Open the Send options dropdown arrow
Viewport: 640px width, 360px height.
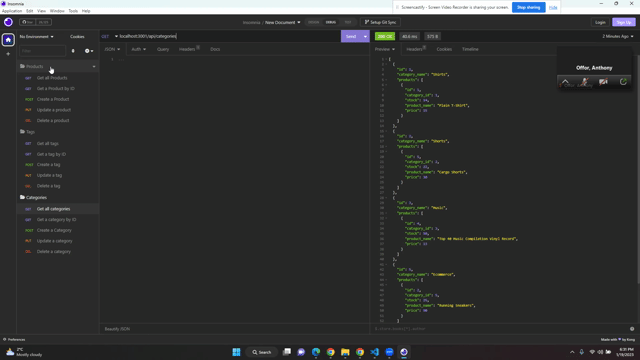coord(365,36)
